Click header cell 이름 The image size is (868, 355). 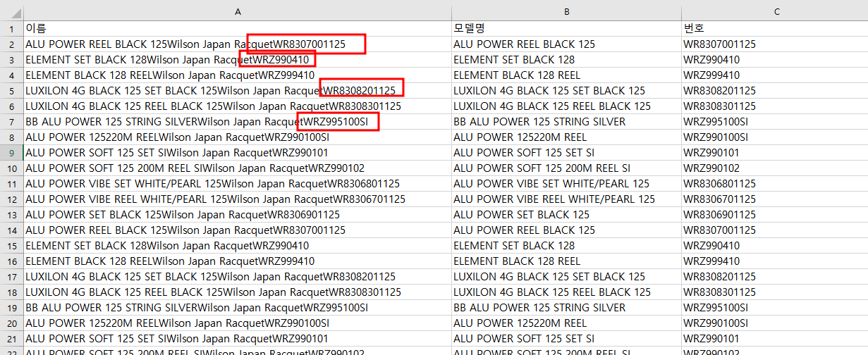point(238,29)
